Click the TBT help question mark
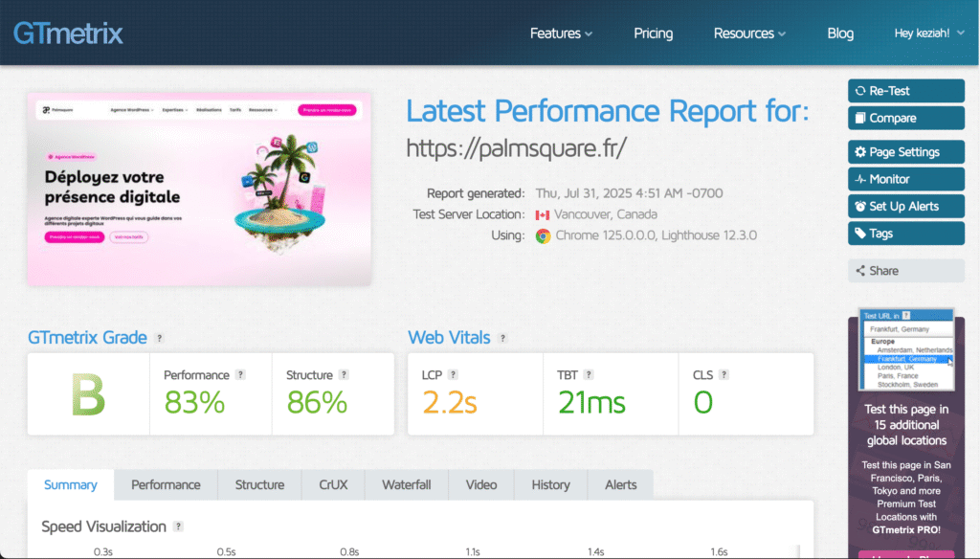980x559 pixels. [x=590, y=375]
